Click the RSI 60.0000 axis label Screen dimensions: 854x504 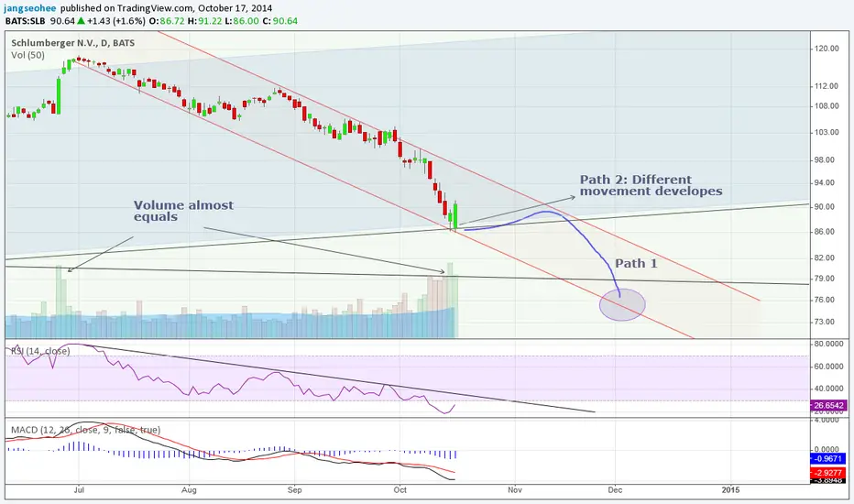828,367
